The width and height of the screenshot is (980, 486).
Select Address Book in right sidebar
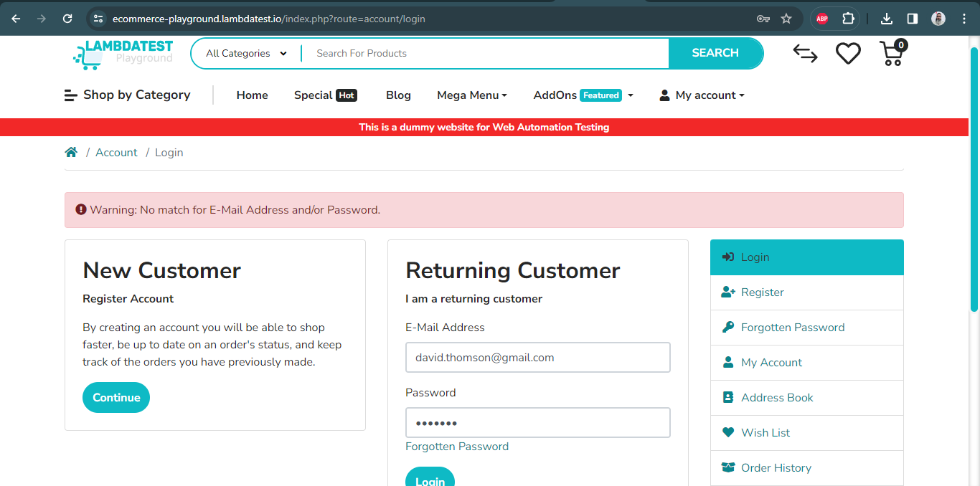[807, 398]
